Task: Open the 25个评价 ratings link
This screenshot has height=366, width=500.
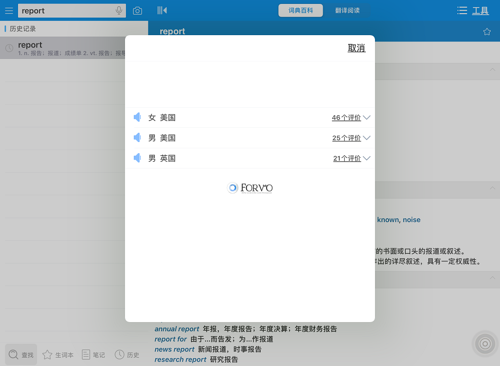Action: pyautogui.click(x=346, y=138)
